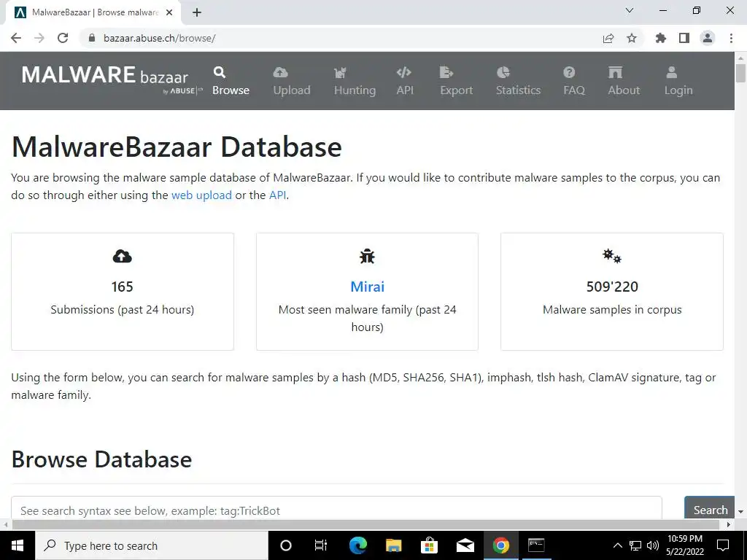
Task: Toggle the Chrome side panel icon
Action: (x=684, y=38)
